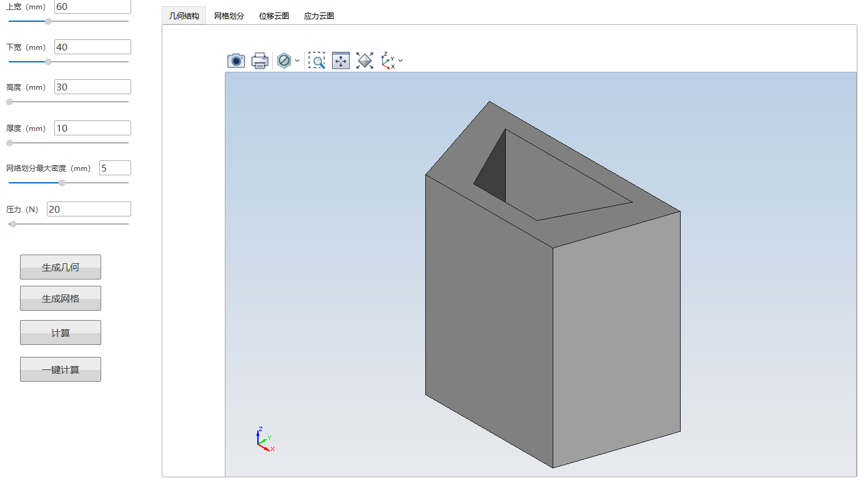Click the zoom extents diamond icon
868x501 pixels.
pos(365,61)
